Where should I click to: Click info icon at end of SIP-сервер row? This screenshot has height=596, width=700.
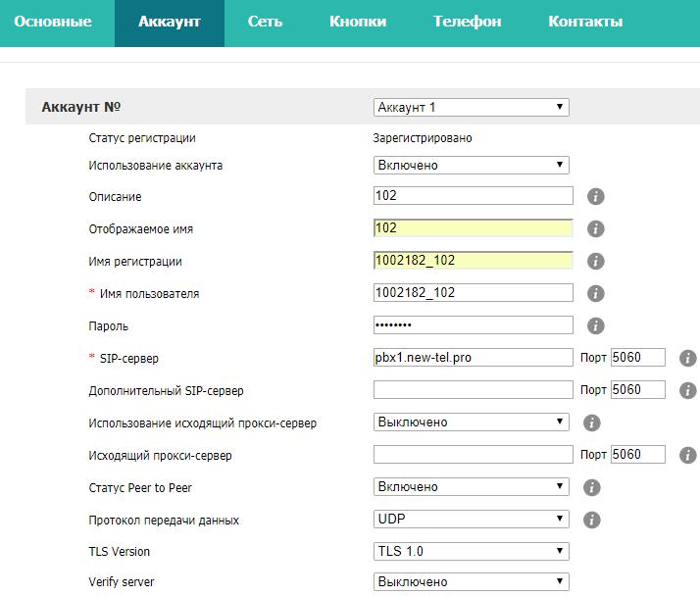pyautogui.click(x=688, y=359)
